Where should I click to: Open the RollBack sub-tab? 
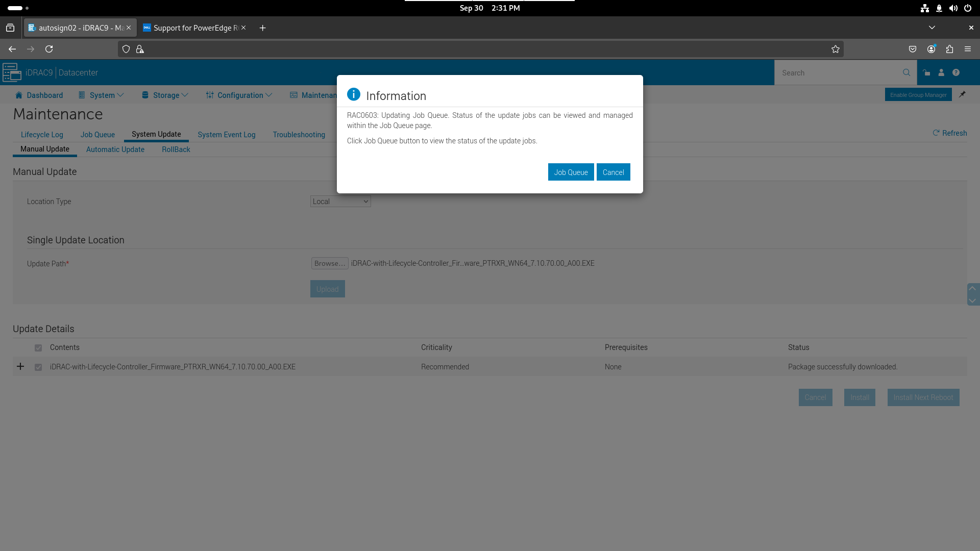pyautogui.click(x=176, y=149)
